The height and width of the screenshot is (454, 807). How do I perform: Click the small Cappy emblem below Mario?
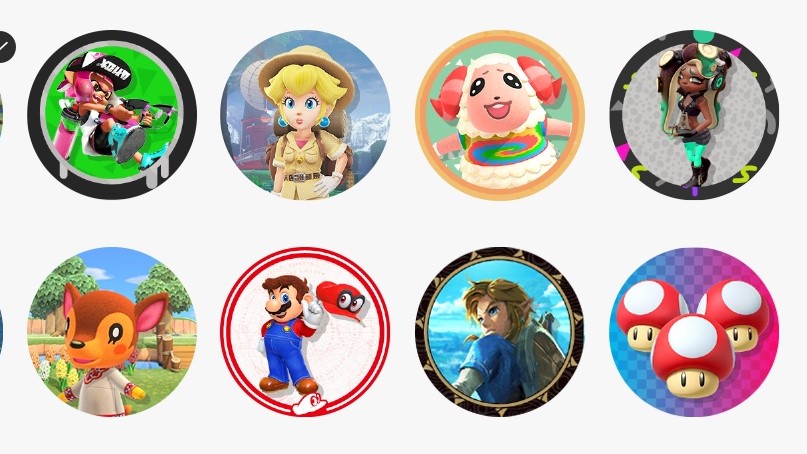pyautogui.click(x=309, y=405)
